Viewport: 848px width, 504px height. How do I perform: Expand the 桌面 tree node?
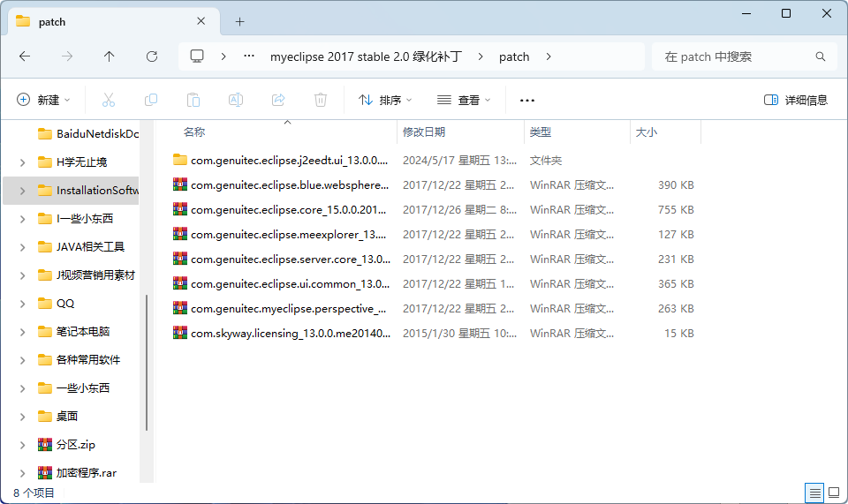[x=23, y=417]
